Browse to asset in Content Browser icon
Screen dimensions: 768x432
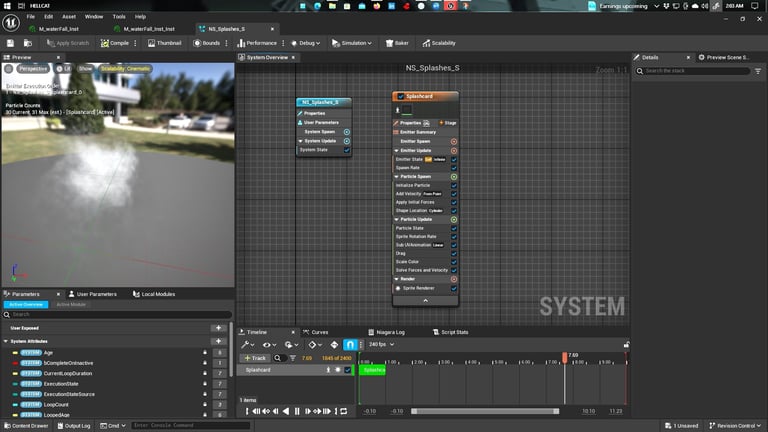(x=28, y=43)
